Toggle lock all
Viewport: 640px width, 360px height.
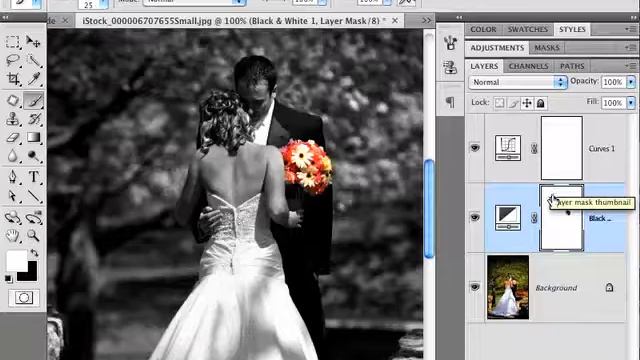[x=540, y=103]
